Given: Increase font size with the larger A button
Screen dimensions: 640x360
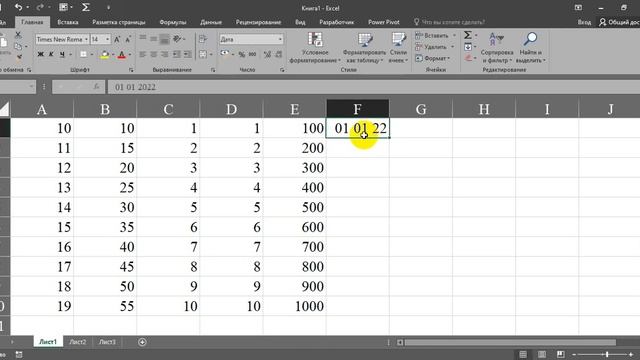Looking at the screenshot, I should [117, 39].
